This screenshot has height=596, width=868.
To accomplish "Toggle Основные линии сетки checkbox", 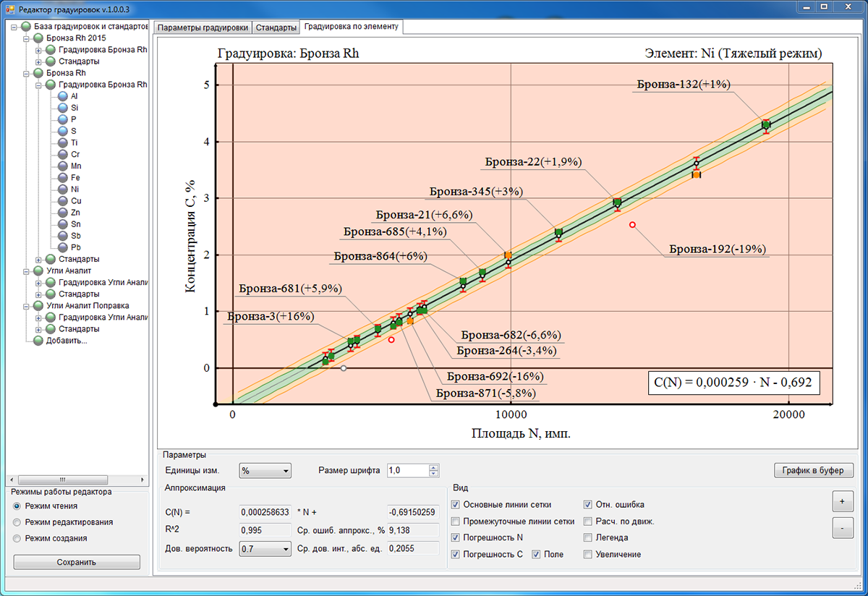I will point(456,505).
